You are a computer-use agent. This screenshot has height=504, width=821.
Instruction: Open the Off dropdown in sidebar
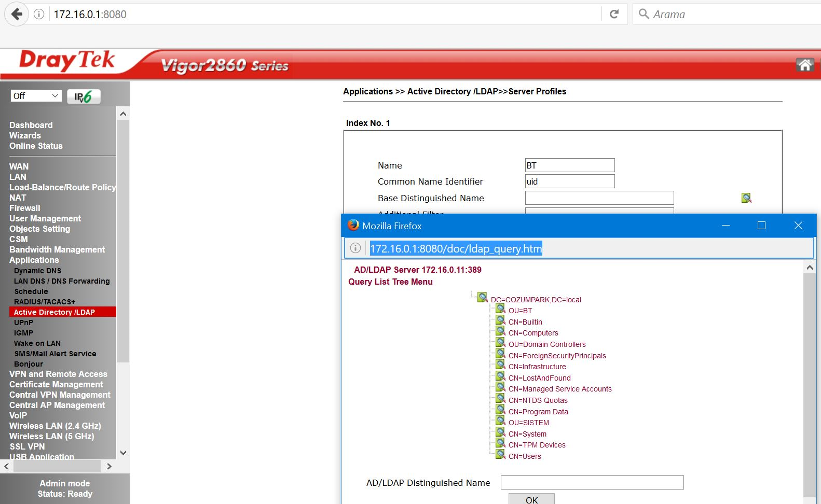coord(36,96)
